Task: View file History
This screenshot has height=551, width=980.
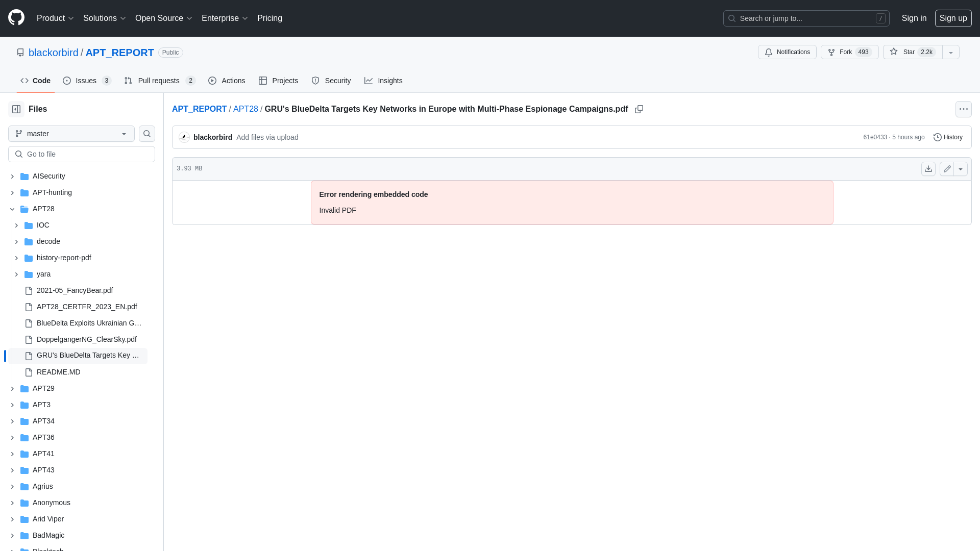Action: 948,137
